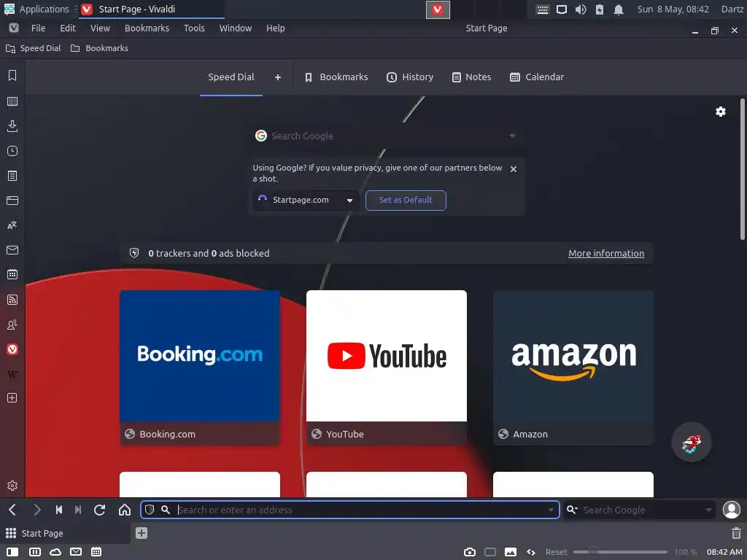Open the start page customization gear
The image size is (747, 560).
(x=720, y=112)
